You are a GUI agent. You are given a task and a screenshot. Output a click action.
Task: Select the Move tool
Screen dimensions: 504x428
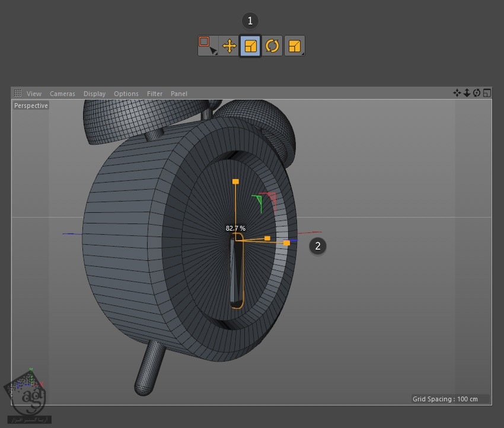[229, 46]
